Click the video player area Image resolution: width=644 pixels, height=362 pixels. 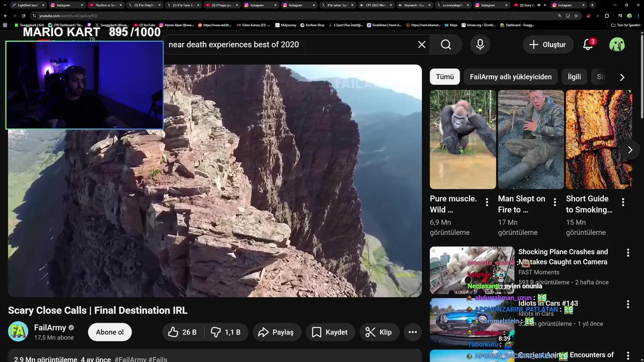point(215,181)
